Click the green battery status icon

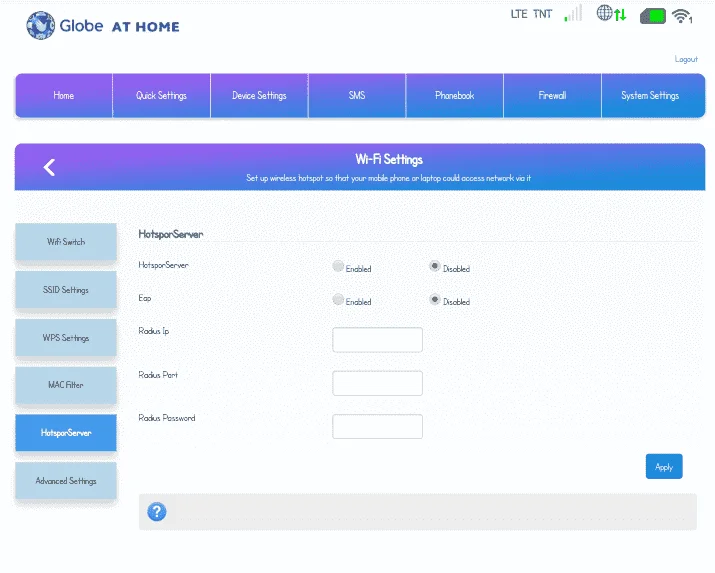653,16
